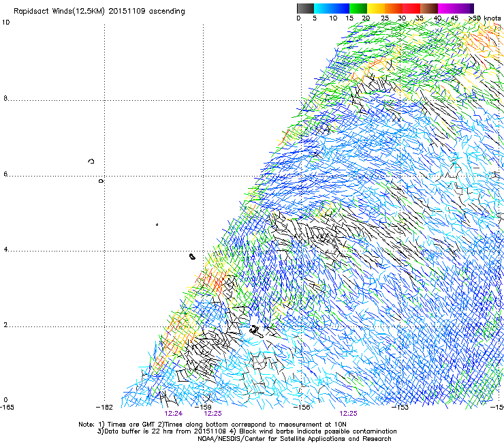This screenshot has height=443, width=504.
Task: Click latitude label '6' on left axis
Action: 5,174
